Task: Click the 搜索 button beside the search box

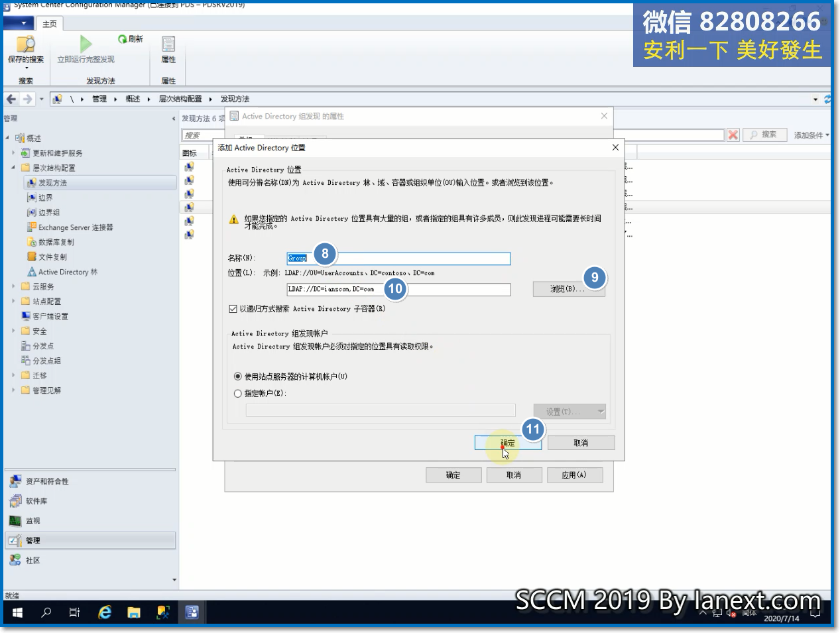Action: (x=764, y=135)
